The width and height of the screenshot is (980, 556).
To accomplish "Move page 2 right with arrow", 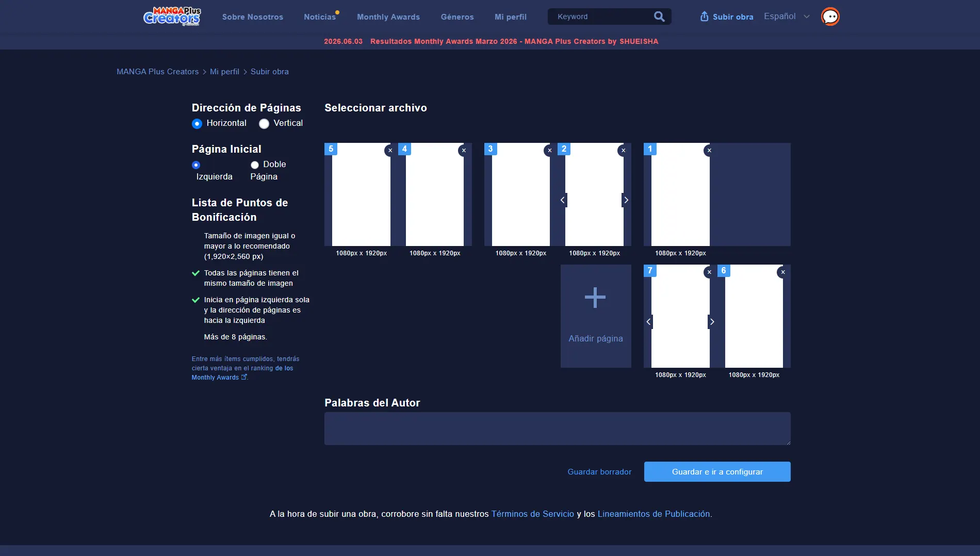I will tap(626, 200).
